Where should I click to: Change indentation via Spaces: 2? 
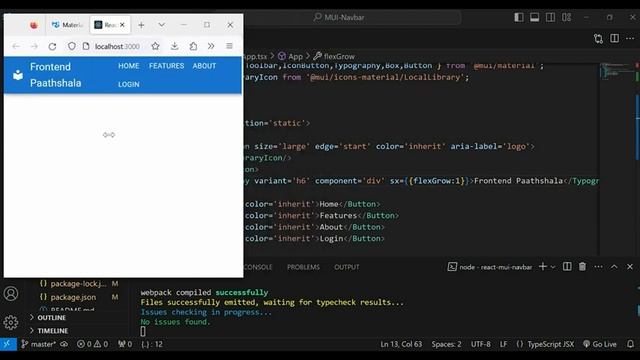(447, 344)
